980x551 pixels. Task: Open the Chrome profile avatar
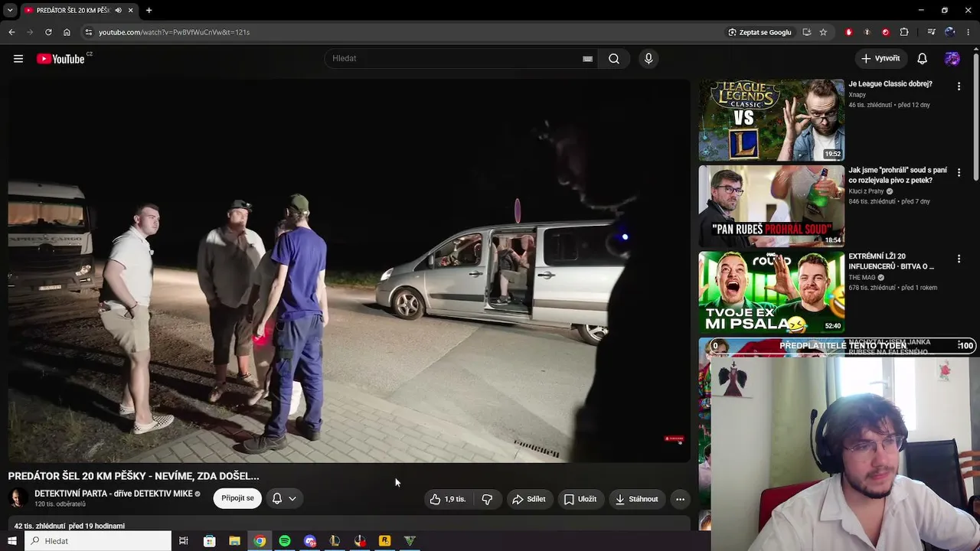pyautogui.click(x=950, y=32)
